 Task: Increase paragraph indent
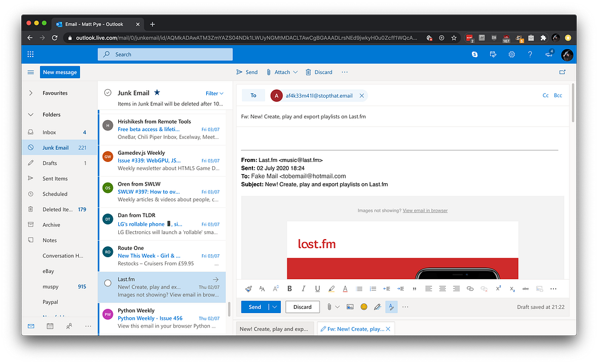[x=400, y=289]
